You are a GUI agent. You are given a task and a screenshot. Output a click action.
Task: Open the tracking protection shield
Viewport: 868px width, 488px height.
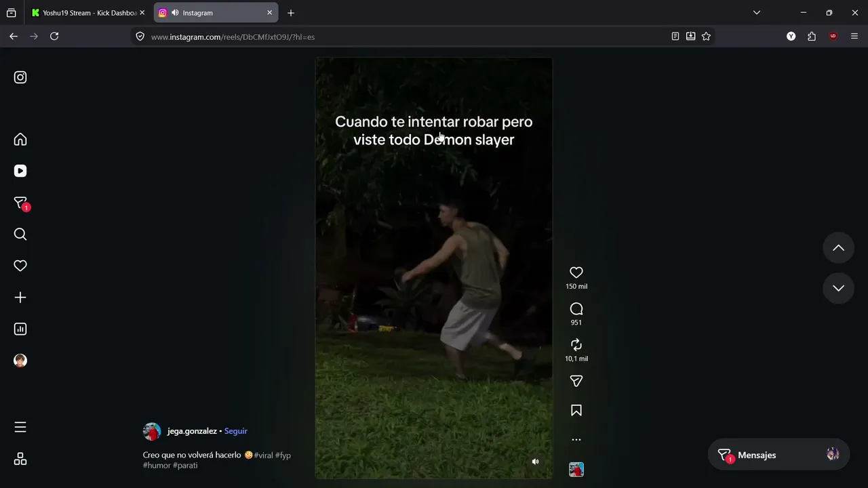[140, 37]
